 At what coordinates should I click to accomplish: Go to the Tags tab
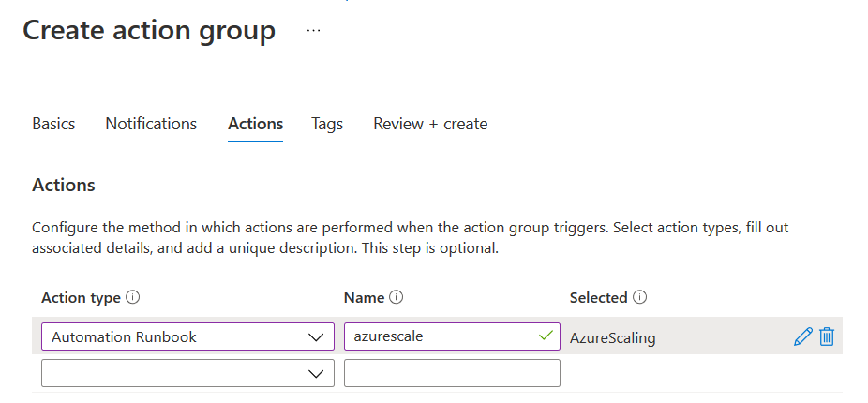[327, 124]
